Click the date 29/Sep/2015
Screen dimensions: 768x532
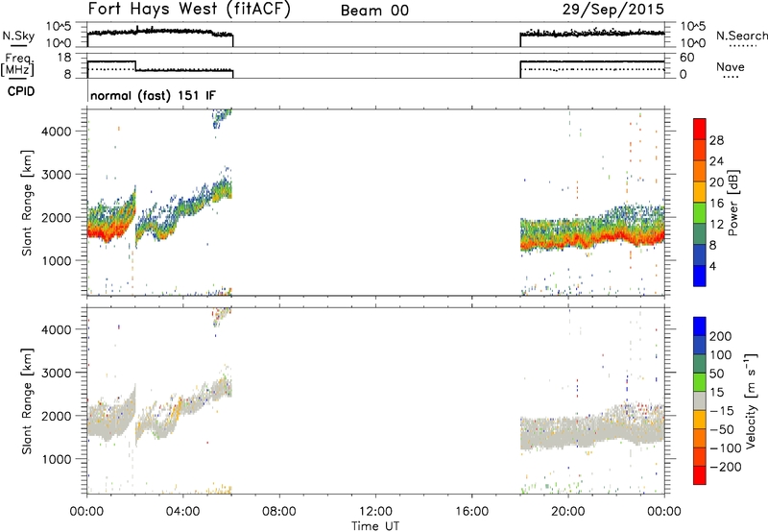tap(612, 10)
